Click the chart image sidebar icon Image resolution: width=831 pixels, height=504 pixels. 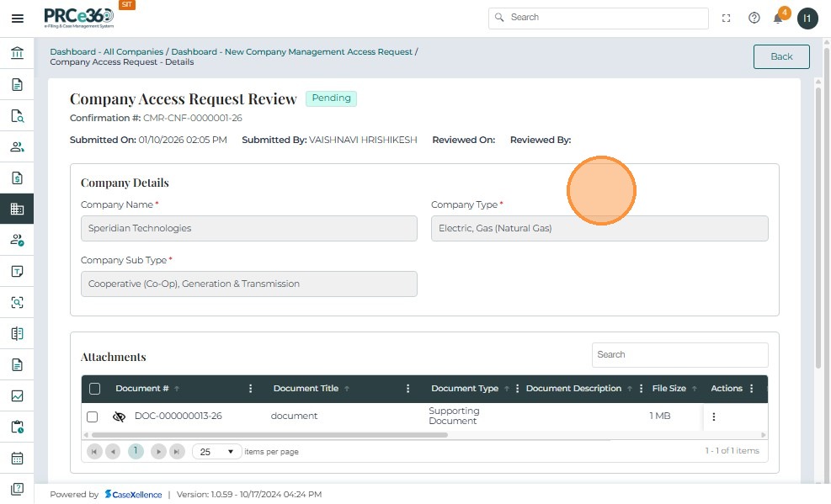pos(17,396)
